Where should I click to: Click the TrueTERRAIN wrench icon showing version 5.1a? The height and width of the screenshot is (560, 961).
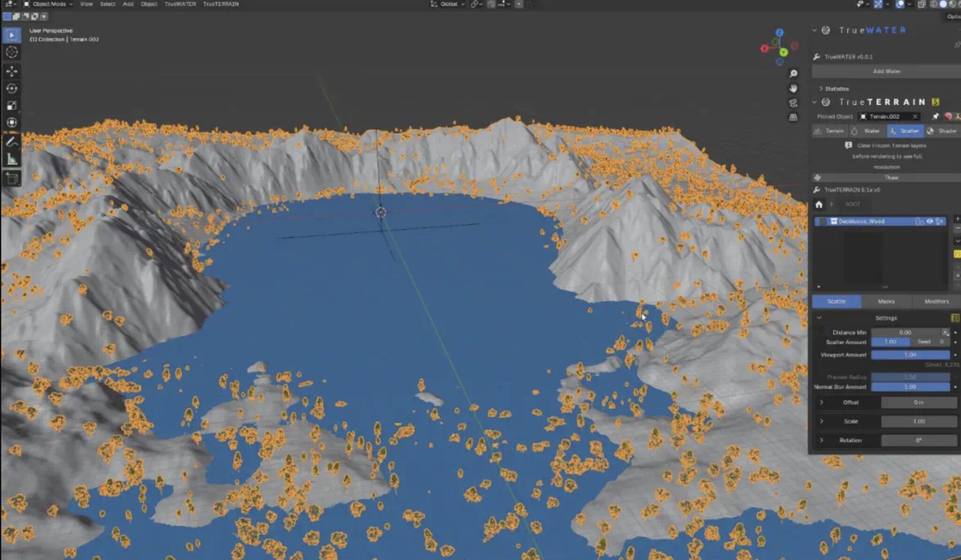[x=816, y=189]
